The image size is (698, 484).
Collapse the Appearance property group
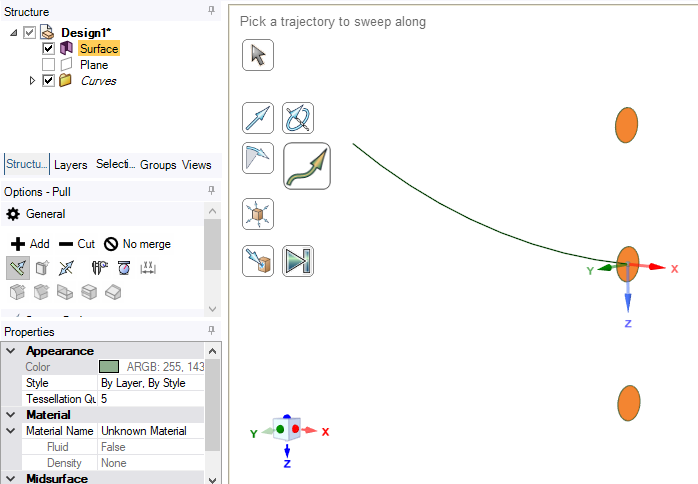(11, 351)
